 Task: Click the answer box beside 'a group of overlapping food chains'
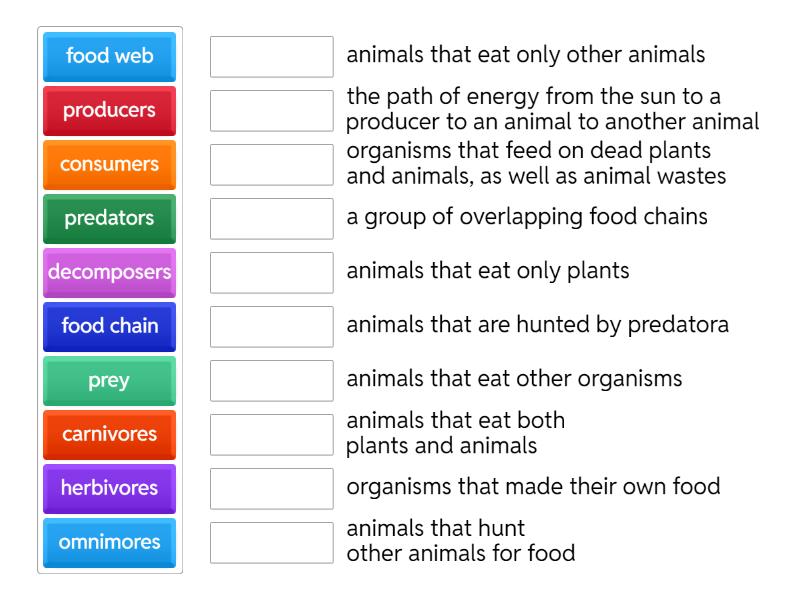coord(270,219)
